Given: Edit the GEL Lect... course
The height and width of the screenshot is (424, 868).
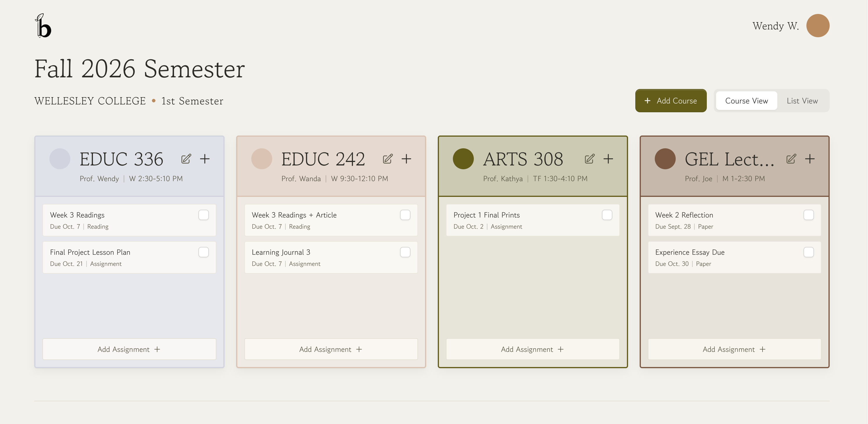Looking at the screenshot, I should pos(791,159).
